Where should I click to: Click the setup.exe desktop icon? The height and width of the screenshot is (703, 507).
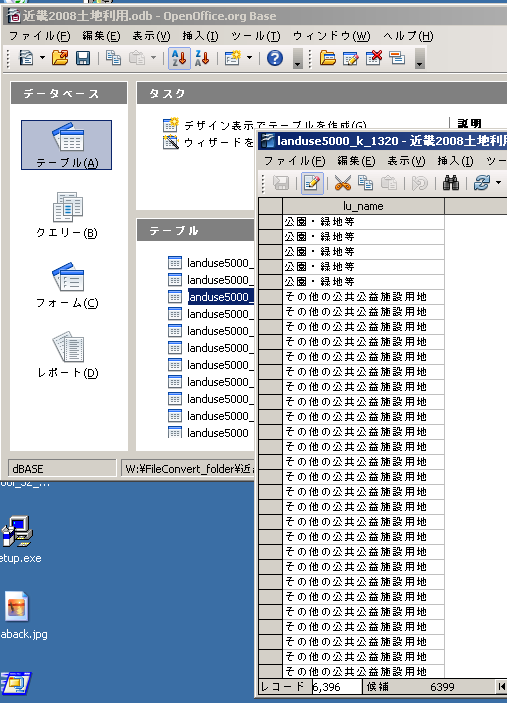point(18,540)
